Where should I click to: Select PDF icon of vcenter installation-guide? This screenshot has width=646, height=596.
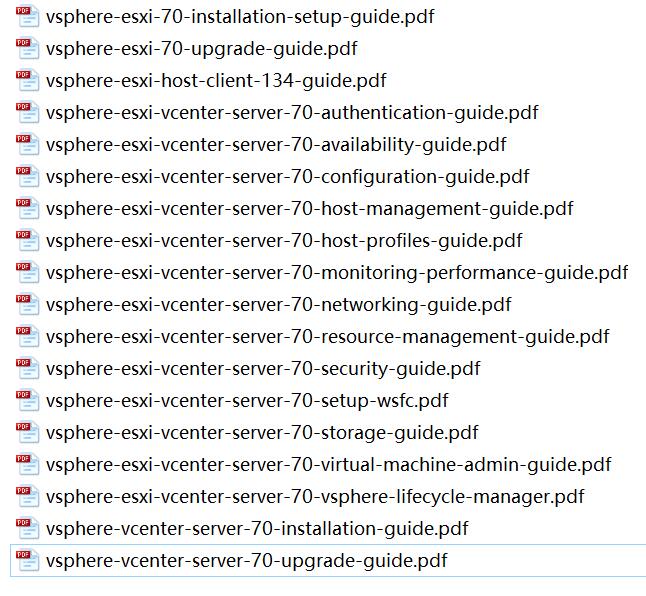coord(28,528)
